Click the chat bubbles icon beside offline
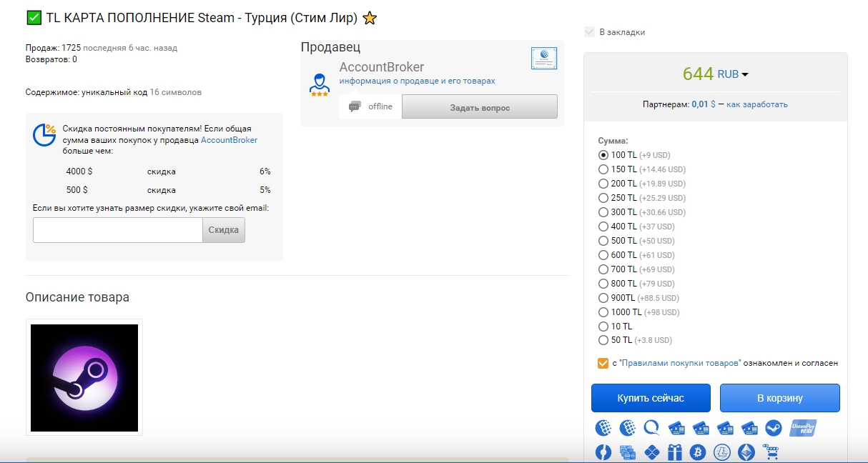This screenshot has height=463, width=868. tap(355, 106)
